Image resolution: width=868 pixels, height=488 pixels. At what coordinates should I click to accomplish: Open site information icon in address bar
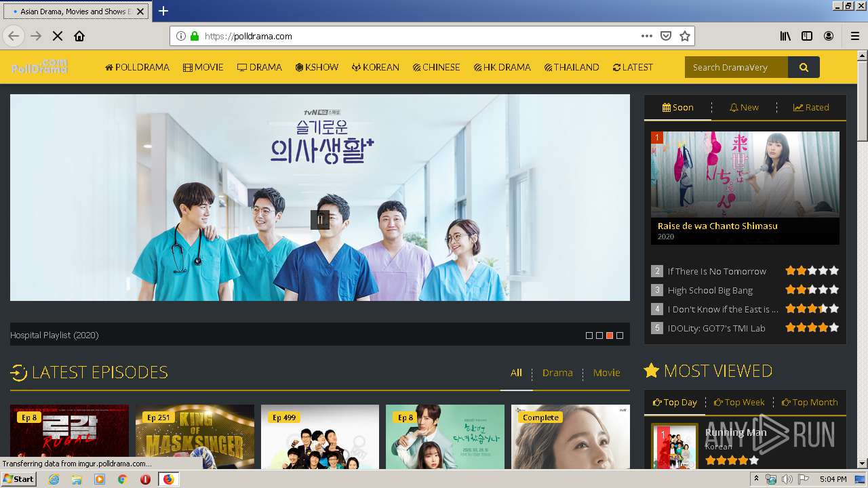pos(181,36)
